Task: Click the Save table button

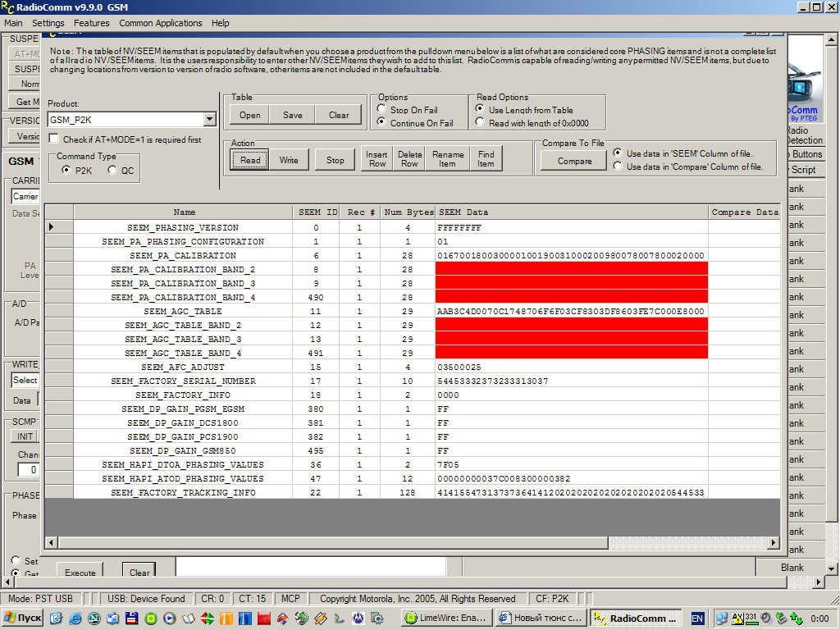Action: [x=293, y=115]
